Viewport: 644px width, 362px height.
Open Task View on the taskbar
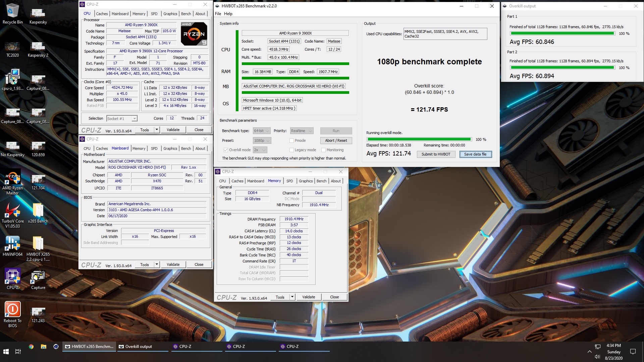pyautogui.click(x=18, y=352)
